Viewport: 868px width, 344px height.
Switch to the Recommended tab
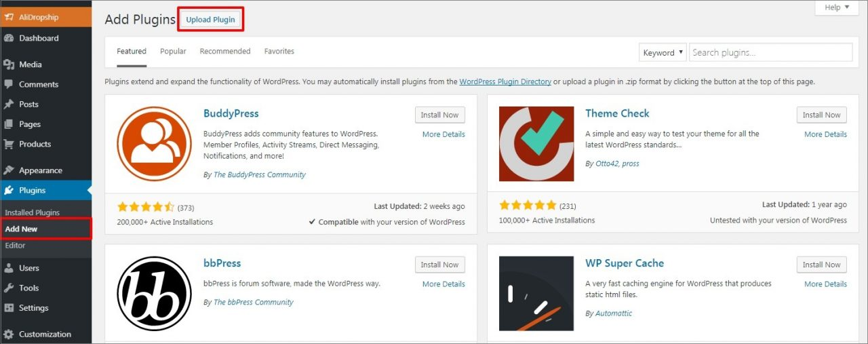tap(225, 52)
